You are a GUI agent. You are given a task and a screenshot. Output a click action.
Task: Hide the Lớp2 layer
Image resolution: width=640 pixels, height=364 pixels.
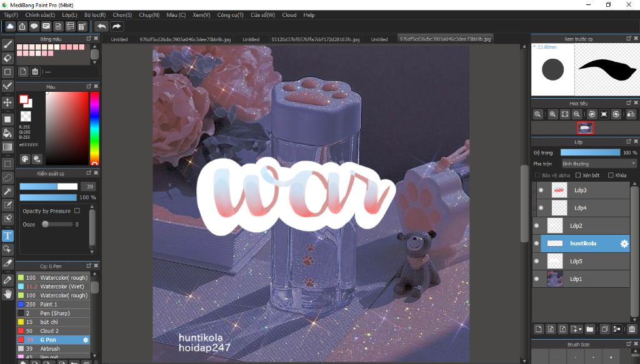(537, 226)
